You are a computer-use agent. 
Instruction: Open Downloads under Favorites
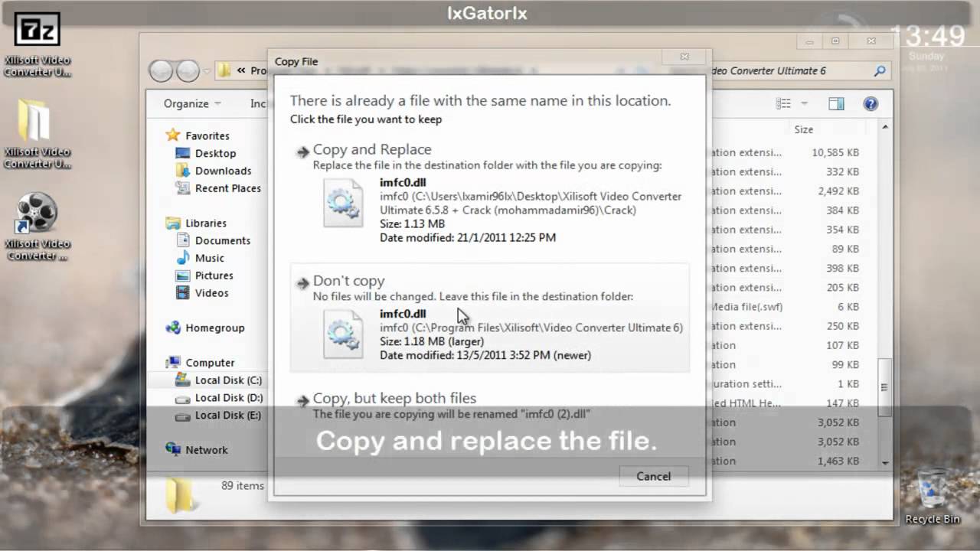click(214, 171)
